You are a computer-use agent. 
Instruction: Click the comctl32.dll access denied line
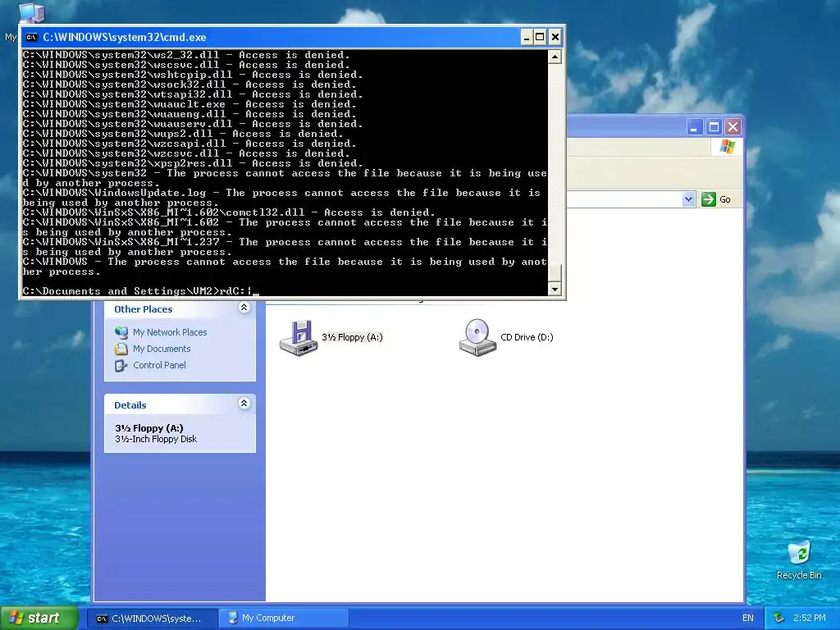point(229,212)
